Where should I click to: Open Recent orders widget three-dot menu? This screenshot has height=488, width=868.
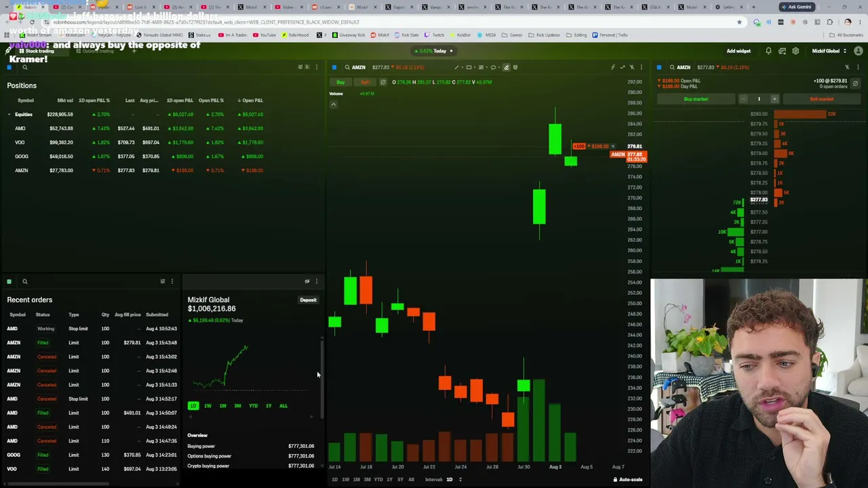172,281
